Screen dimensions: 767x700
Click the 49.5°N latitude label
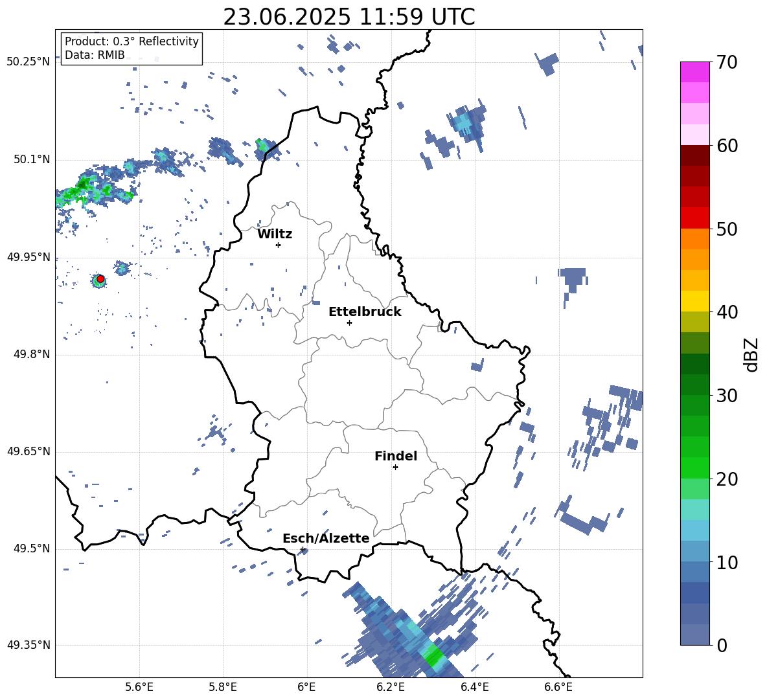click(x=32, y=548)
